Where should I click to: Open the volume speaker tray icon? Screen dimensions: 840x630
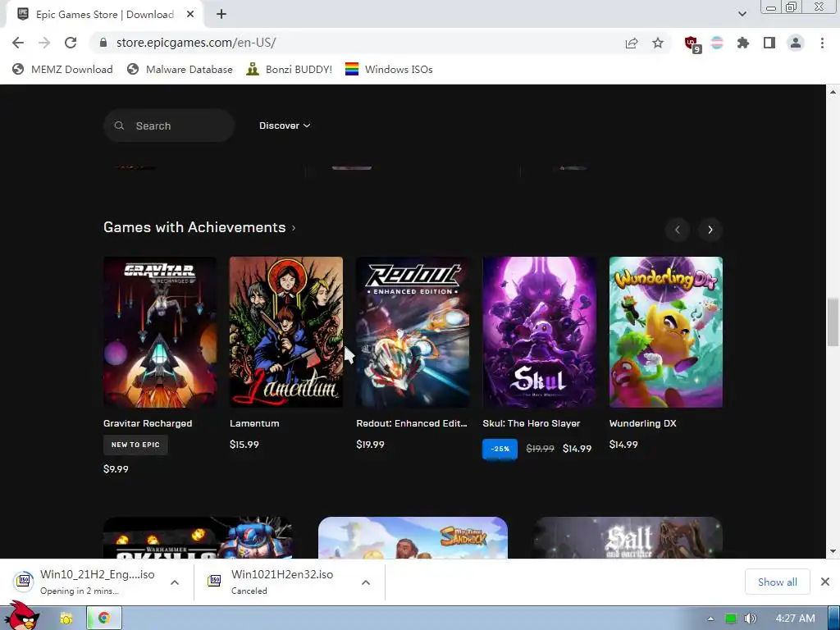(x=751, y=619)
